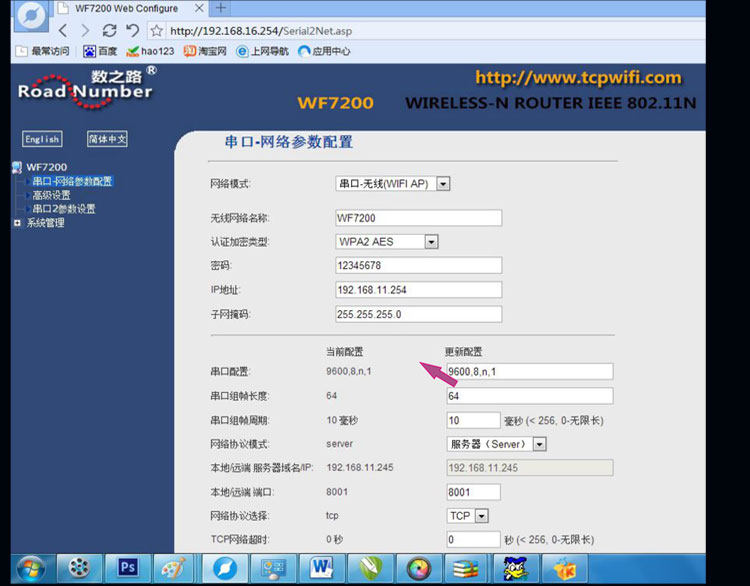750x586 pixels.
Task: Click the disabled server IP field 192.168.11.245
Action: click(x=529, y=467)
